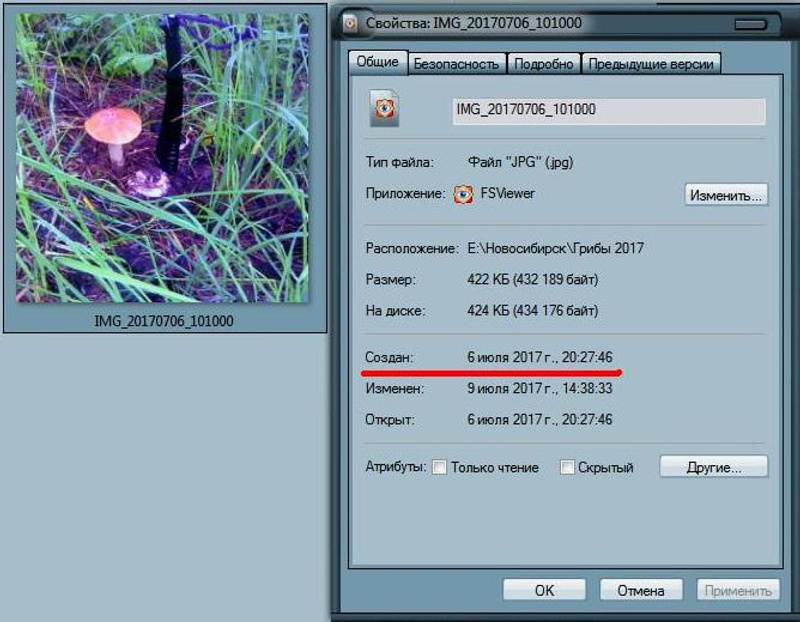Confirm with the OK button
The image size is (800, 622).
pyautogui.click(x=544, y=590)
